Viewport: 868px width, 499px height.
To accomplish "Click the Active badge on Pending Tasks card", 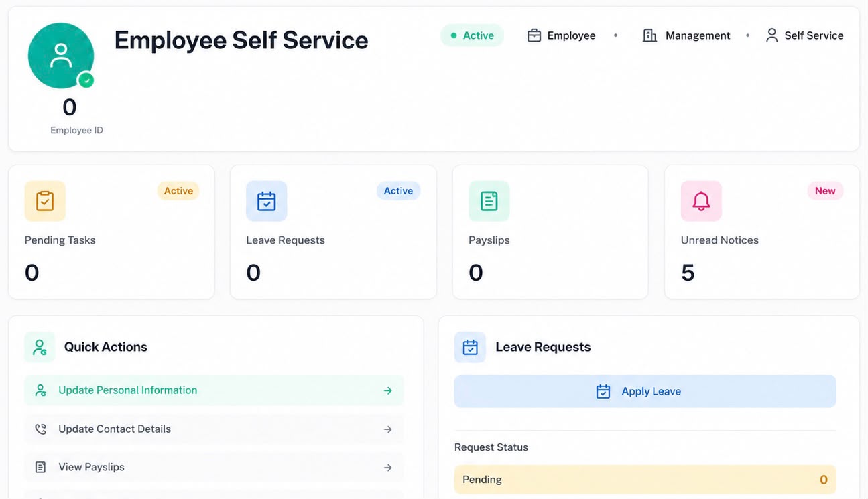I will (x=178, y=191).
